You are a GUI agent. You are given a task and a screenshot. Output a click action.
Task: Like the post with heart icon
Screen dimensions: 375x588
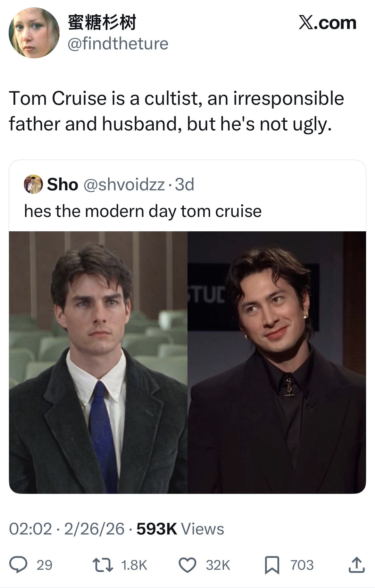187,565
